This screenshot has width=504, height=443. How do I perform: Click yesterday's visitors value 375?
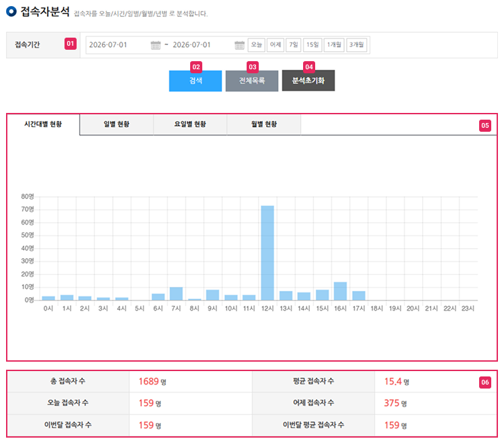click(392, 403)
